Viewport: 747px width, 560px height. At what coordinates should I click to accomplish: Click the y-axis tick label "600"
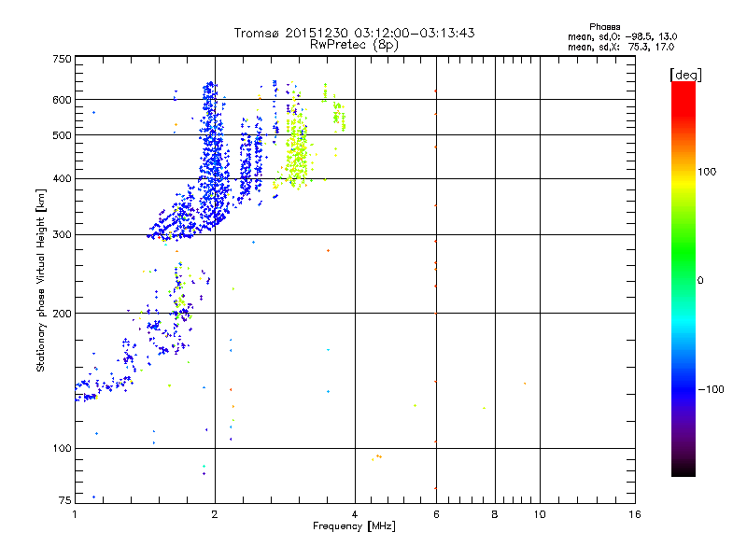pyautogui.click(x=62, y=100)
